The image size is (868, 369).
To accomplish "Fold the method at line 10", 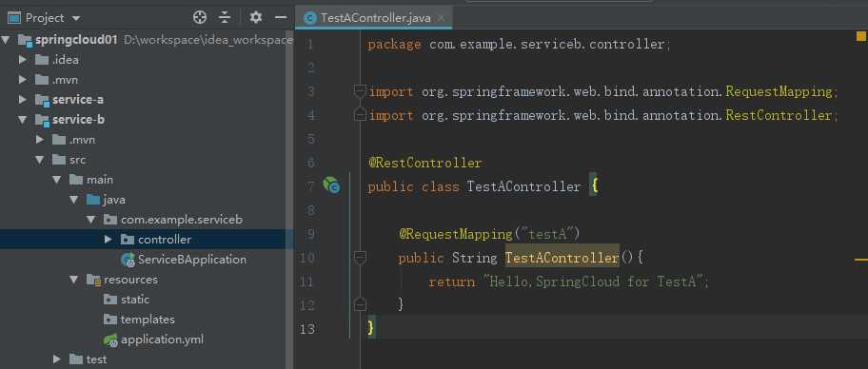I will (361, 257).
